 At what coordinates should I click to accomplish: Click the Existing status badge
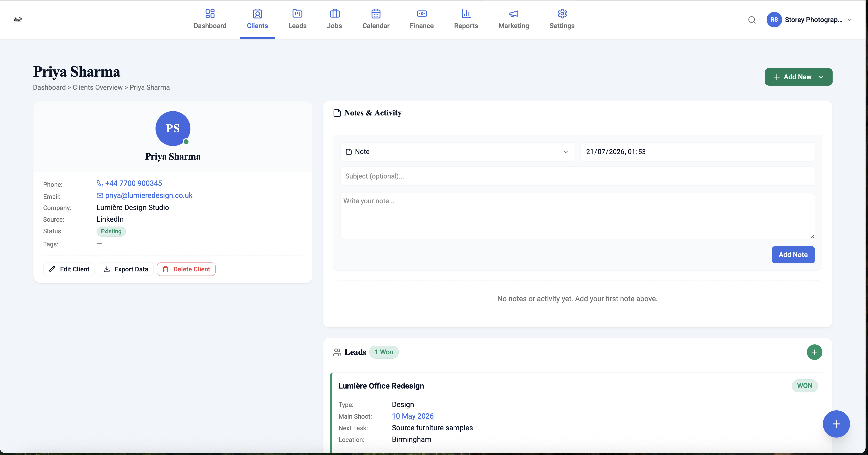[111, 231]
